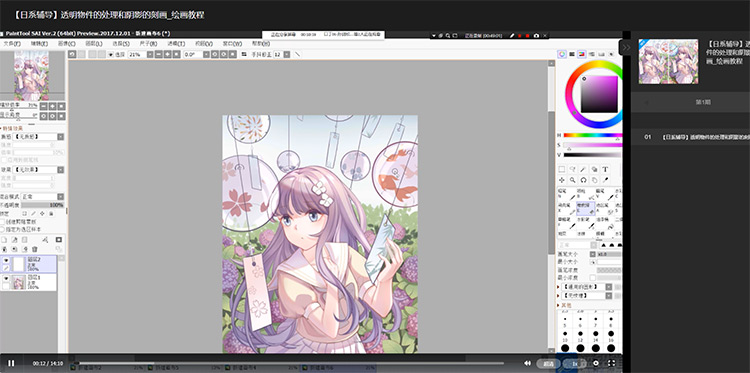Open the rotation angle dropdown beside 0.0°
Viewport: 750px width, 373px height.
[x=206, y=55]
